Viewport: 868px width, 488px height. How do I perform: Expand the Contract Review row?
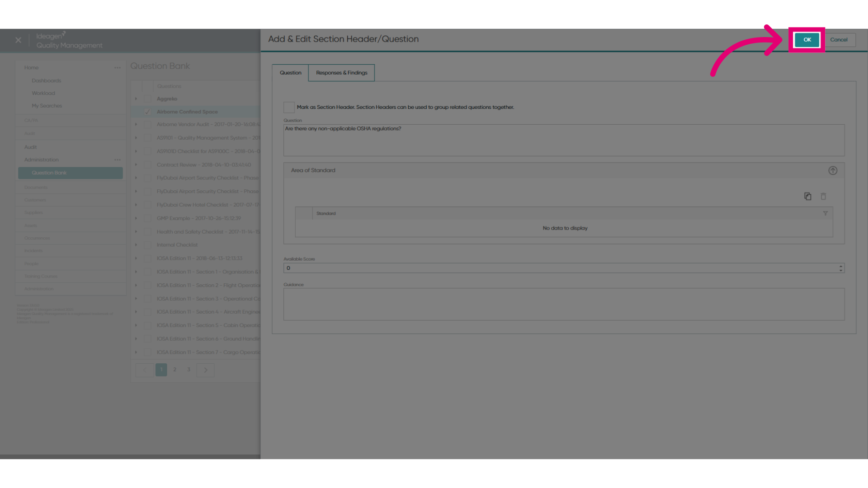(136, 164)
